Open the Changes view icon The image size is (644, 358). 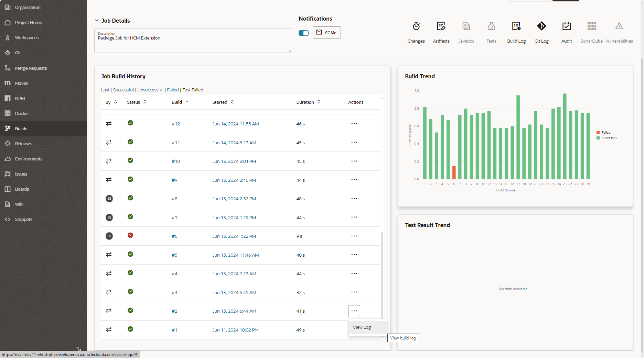(416, 26)
